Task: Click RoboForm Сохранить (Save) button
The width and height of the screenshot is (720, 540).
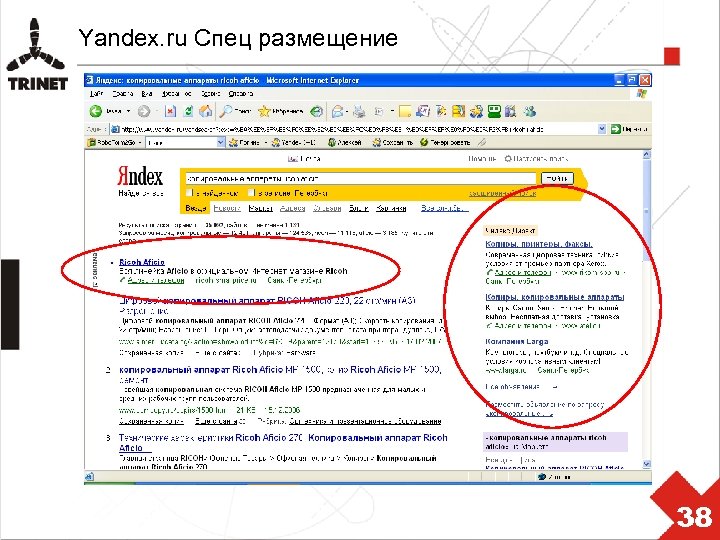Action: tap(393, 143)
